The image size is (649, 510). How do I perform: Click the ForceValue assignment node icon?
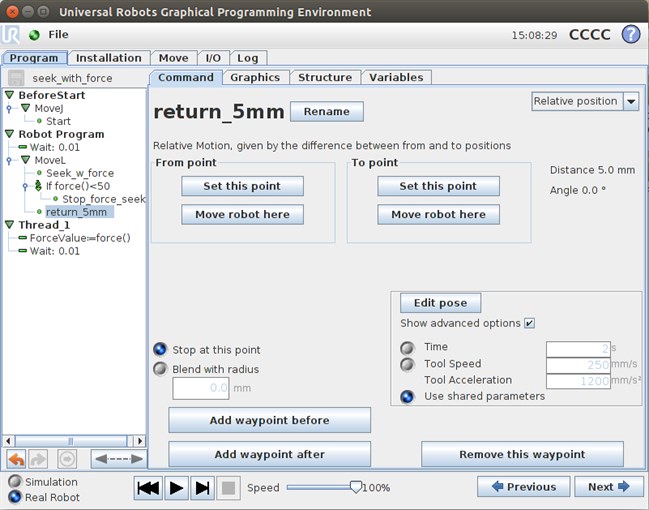coord(23,238)
